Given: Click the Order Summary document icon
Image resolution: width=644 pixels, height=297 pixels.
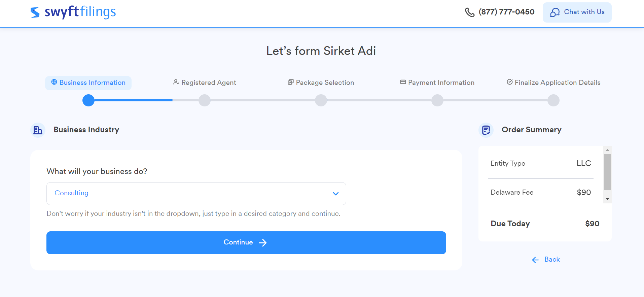Looking at the screenshot, I should pos(486,130).
